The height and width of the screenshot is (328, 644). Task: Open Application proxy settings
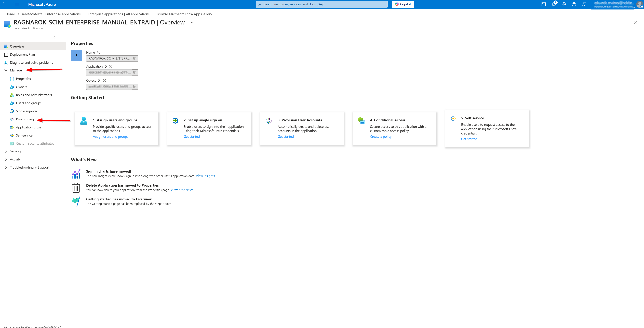29,127
